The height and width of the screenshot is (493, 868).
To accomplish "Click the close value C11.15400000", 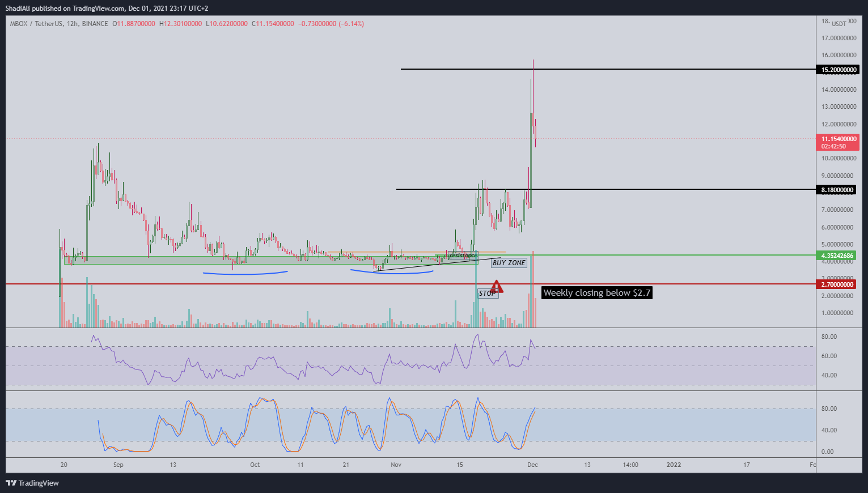I will click(x=273, y=24).
